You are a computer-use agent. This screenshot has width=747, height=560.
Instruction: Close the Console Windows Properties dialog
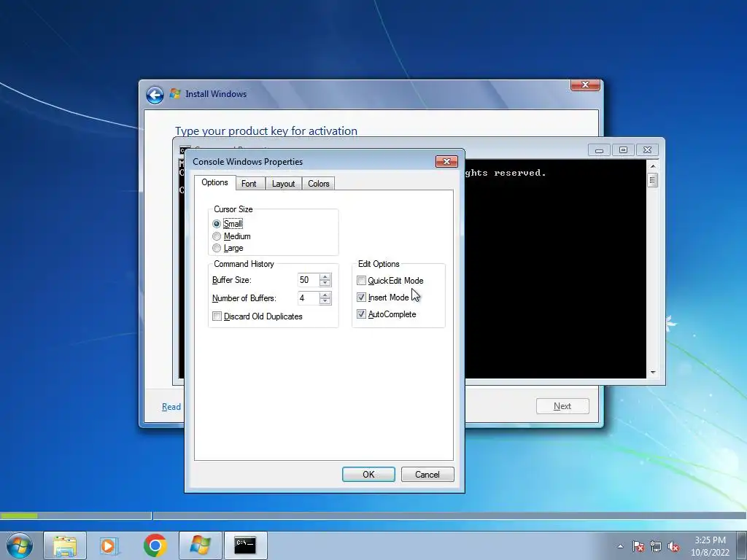coord(447,161)
